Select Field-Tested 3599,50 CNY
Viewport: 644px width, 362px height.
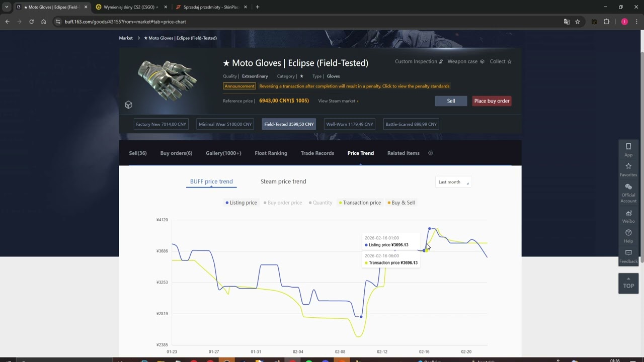(289, 124)
